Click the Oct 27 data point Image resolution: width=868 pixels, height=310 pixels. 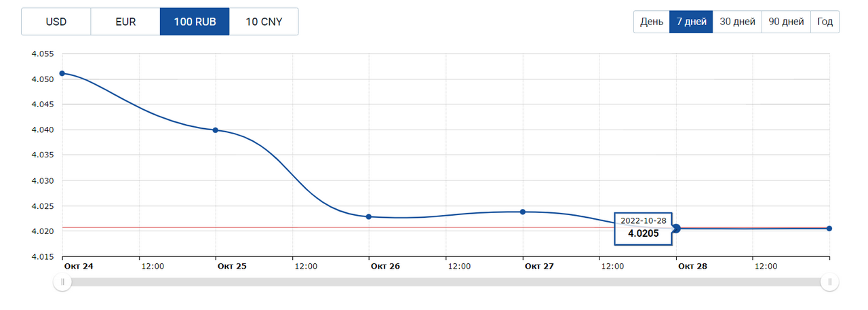[523, 212]
